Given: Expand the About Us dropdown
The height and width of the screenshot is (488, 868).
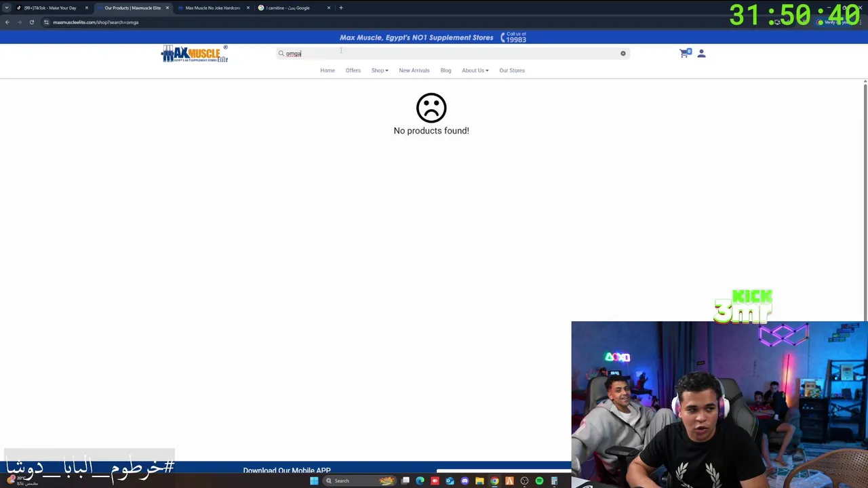Looking at the screenshot, I should (x=475, y=70).
